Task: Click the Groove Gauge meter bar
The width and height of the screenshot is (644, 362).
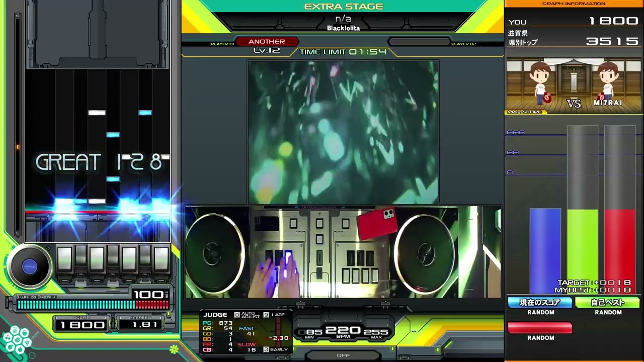Action: coord(93,305)
